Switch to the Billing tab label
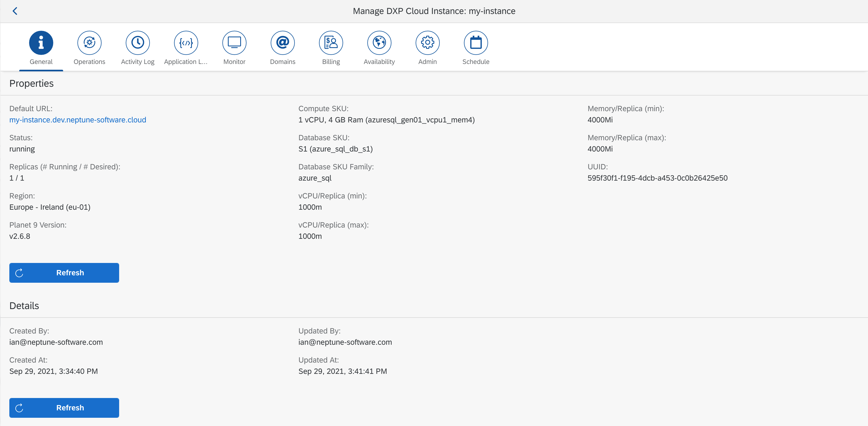The image size is (868, 426). point(331,62)
